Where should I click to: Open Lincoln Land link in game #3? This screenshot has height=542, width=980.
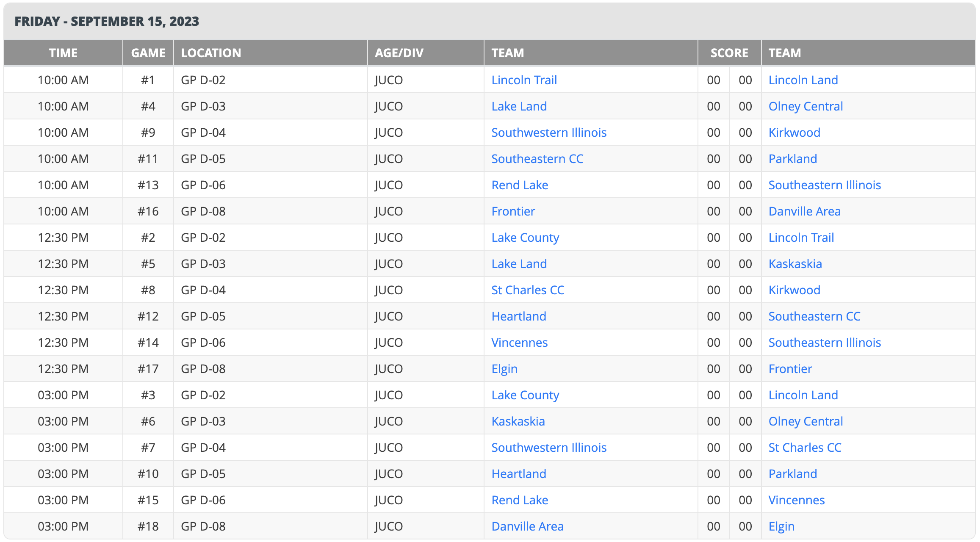(803, 395)
